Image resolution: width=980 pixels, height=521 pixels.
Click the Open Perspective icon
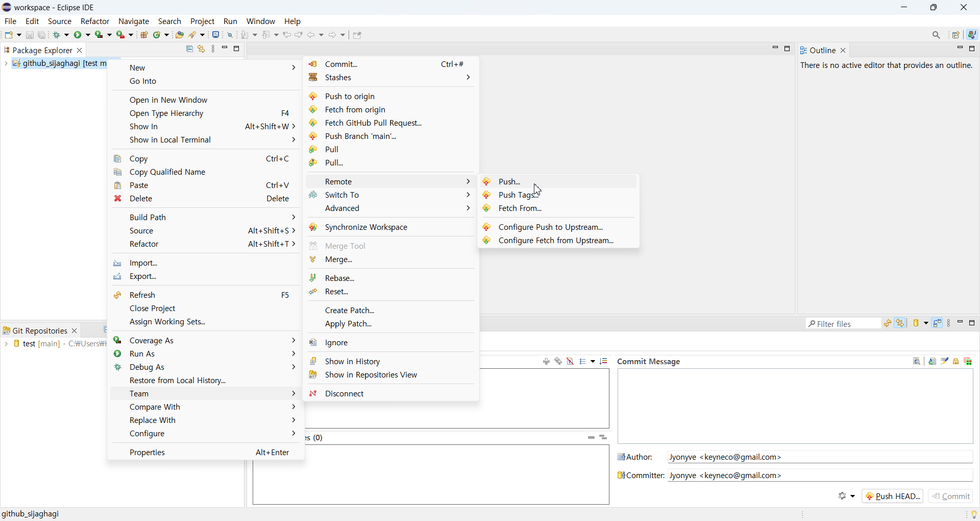click(x=957, y=35)
